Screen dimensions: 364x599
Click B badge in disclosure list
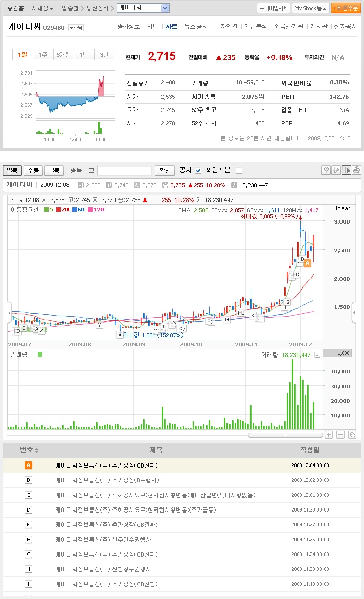click(28, 480)
